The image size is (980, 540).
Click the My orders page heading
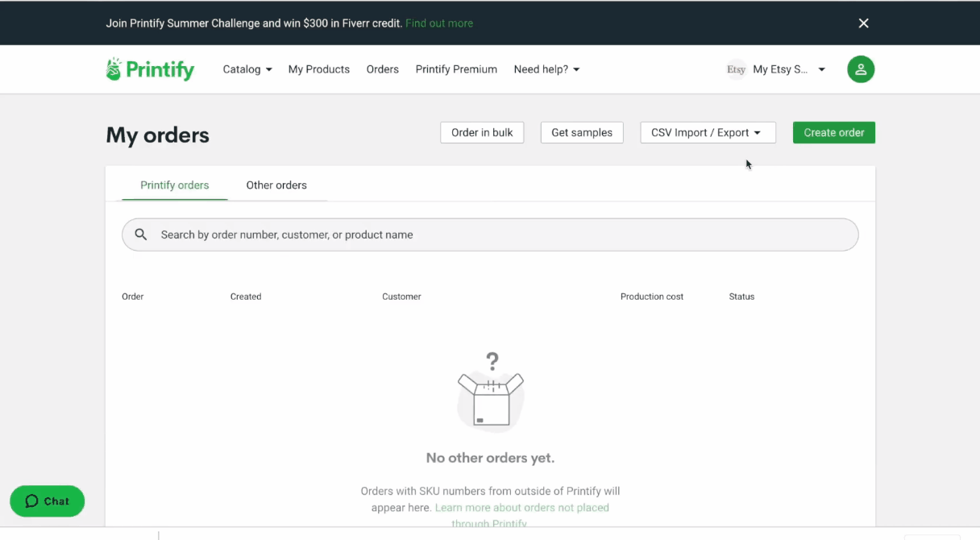pyautogui.click(x=157, y=135)
